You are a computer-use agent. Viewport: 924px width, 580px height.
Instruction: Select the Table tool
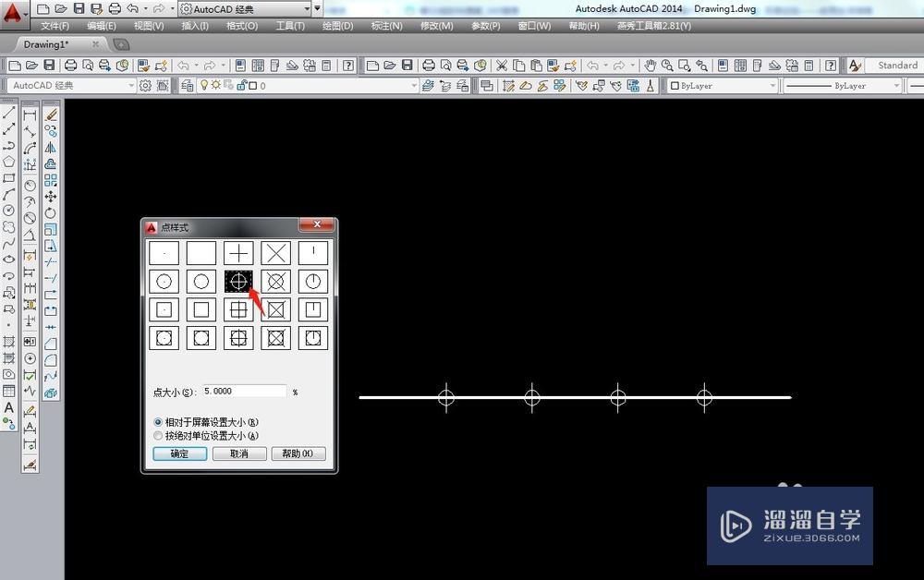point(9,391)
